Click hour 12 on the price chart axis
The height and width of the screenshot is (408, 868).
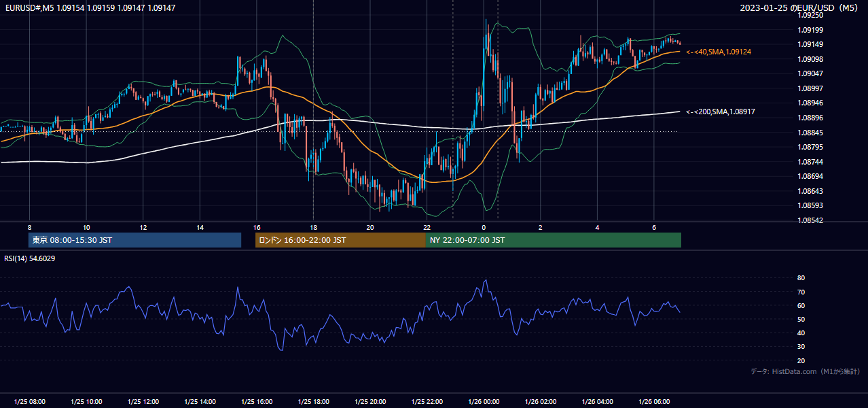[143, 227]
